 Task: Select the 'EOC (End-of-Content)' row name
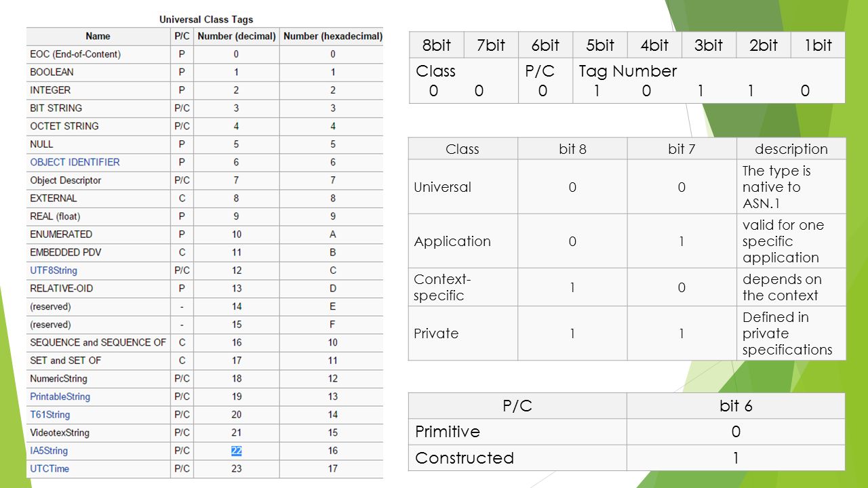pyautogui.click(x=75, y=54)
